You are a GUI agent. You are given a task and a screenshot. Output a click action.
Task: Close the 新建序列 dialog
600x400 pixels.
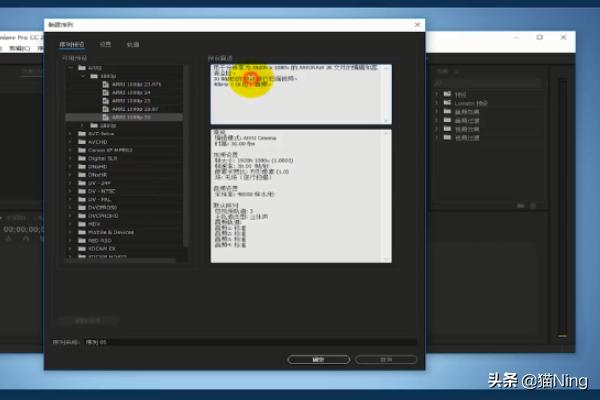coord(417,25)
